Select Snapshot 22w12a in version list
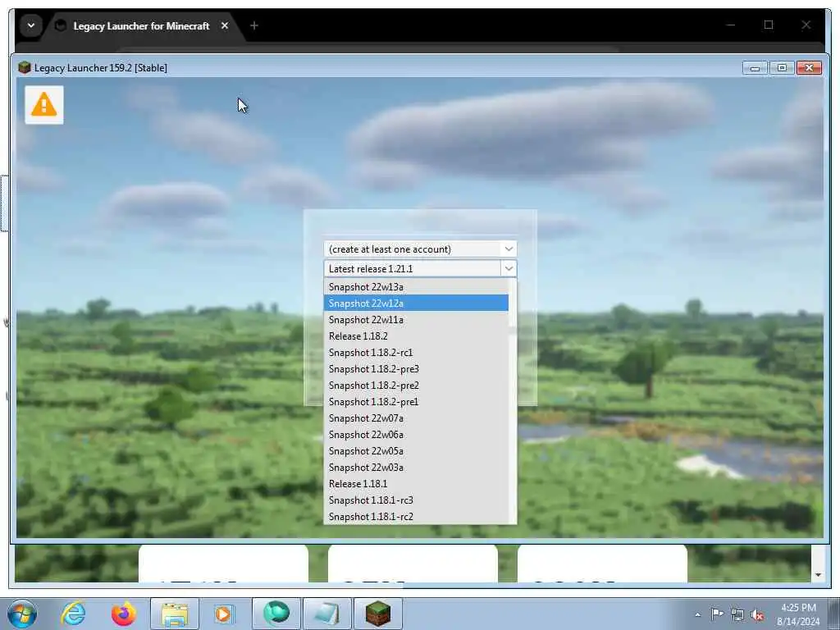The image size is (840, 630). pos(416,304)
